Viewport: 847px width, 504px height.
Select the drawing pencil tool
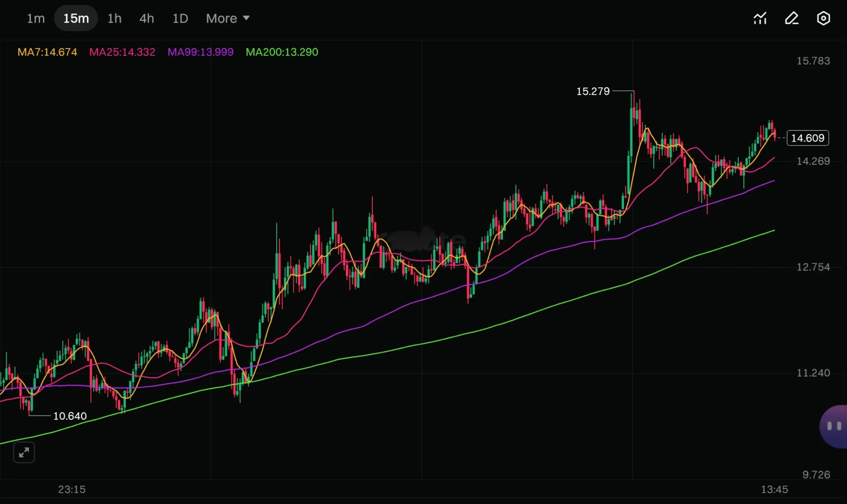coord(792,18)
